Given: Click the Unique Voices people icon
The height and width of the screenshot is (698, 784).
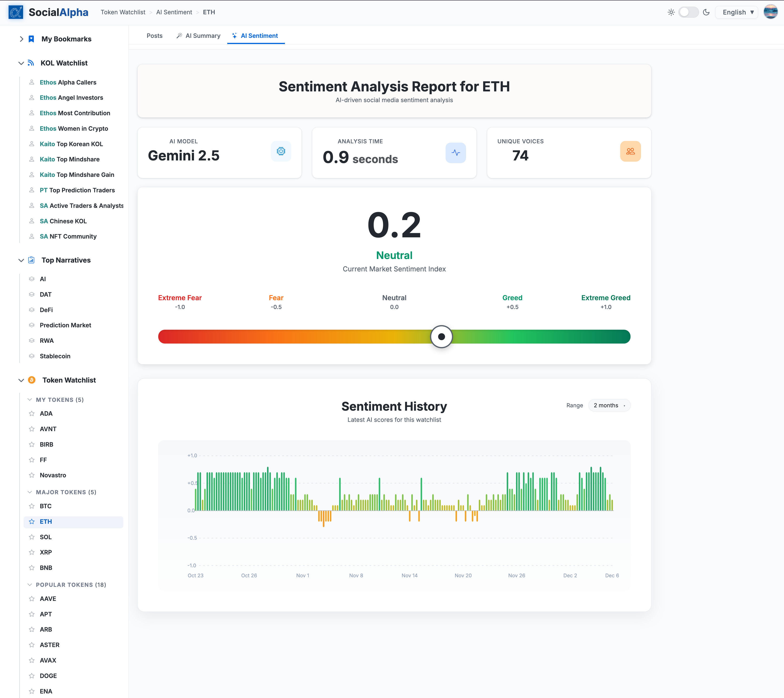Looking at the screenshot, I should [x=630, y=151].
